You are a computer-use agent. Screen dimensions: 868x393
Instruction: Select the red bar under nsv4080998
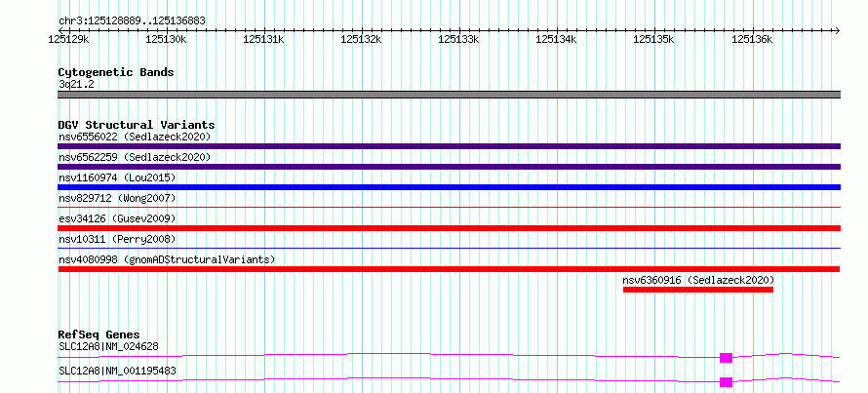449,269
